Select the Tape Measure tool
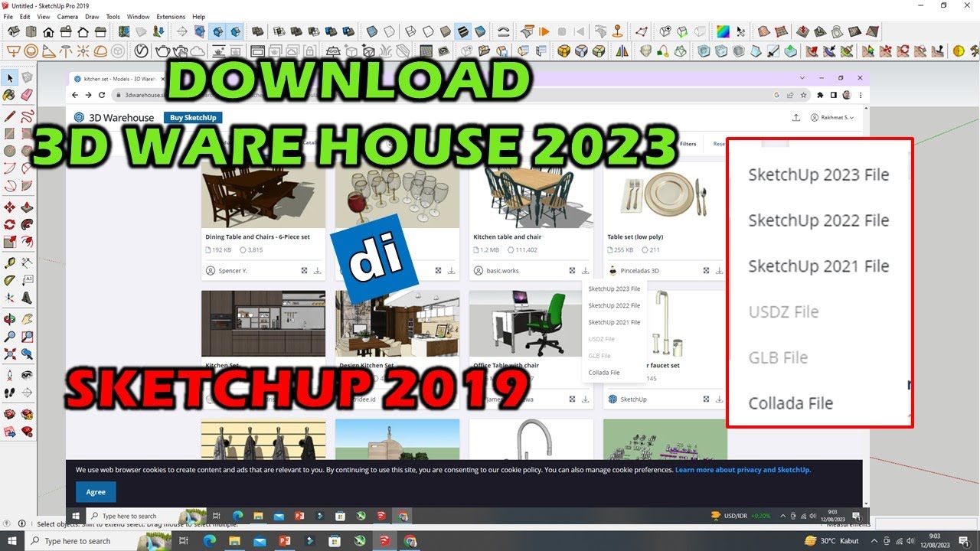This screenshot has height=551, width=980. [x=10, y=263]
